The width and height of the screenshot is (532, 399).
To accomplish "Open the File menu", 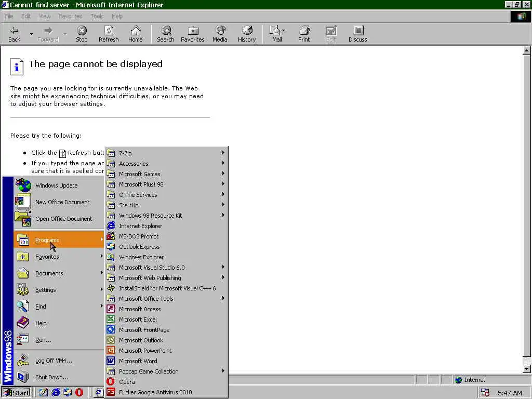I will (9, 16).
